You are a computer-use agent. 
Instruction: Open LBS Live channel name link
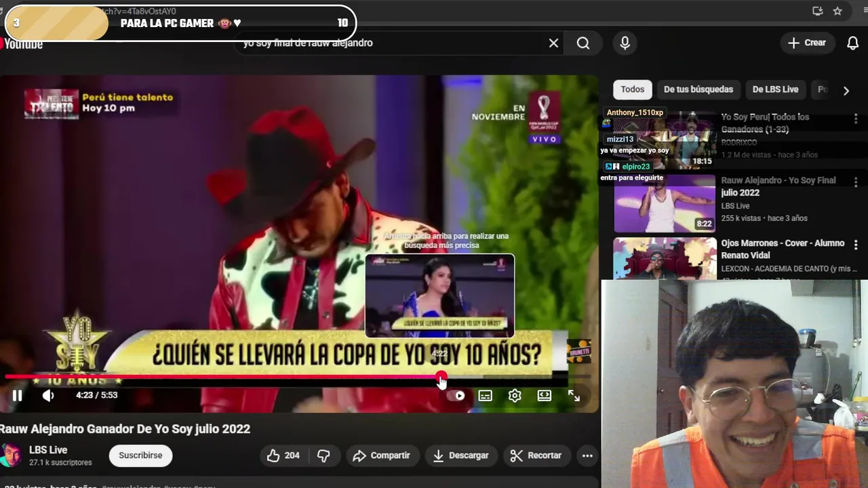48,450
